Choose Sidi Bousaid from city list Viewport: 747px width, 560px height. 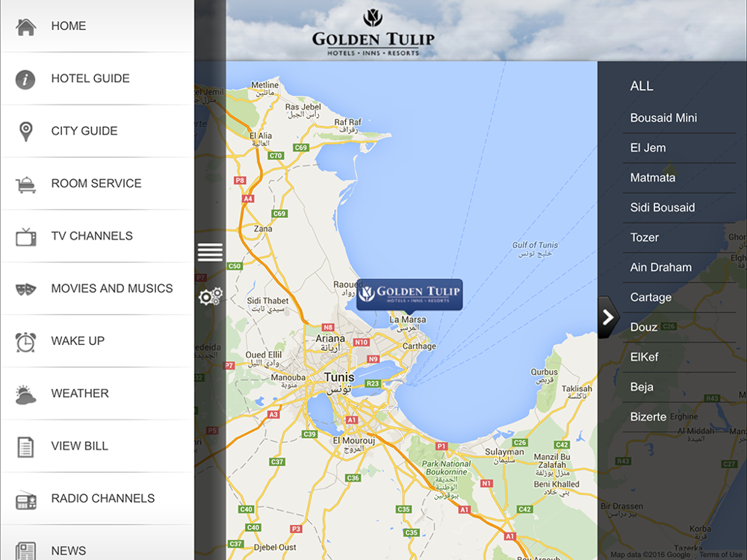(679, 208)
